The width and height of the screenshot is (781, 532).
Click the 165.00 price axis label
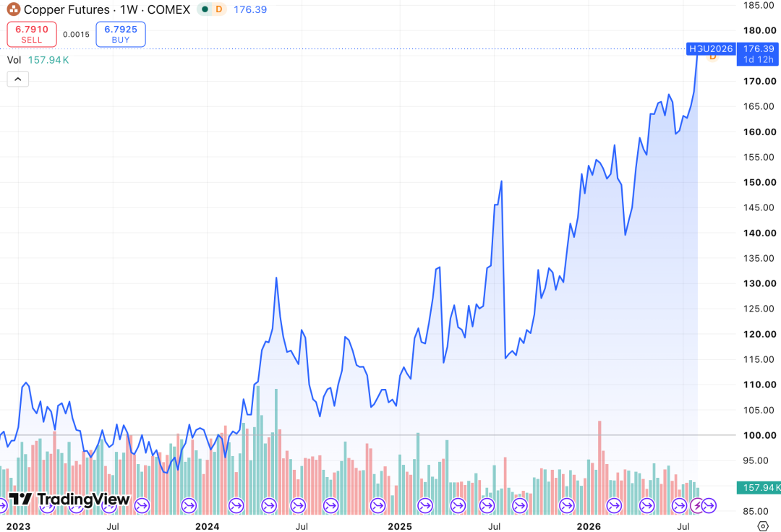(x=759, y=106)
